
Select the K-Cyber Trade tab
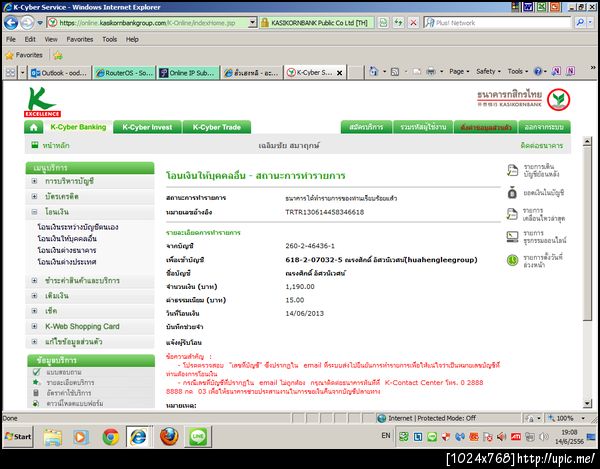click(x=217, y=127)
